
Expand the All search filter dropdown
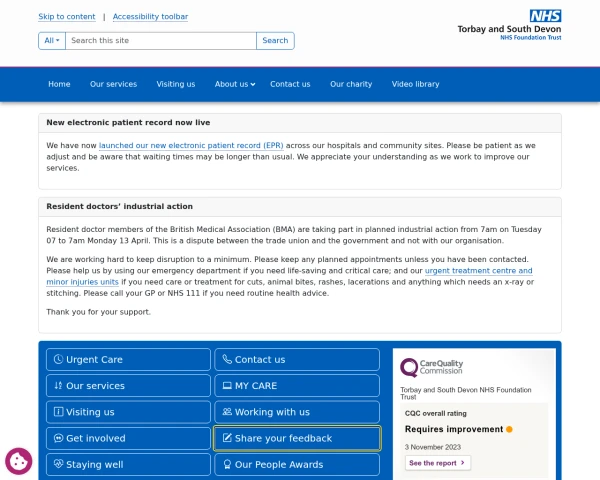click(52, 41)
